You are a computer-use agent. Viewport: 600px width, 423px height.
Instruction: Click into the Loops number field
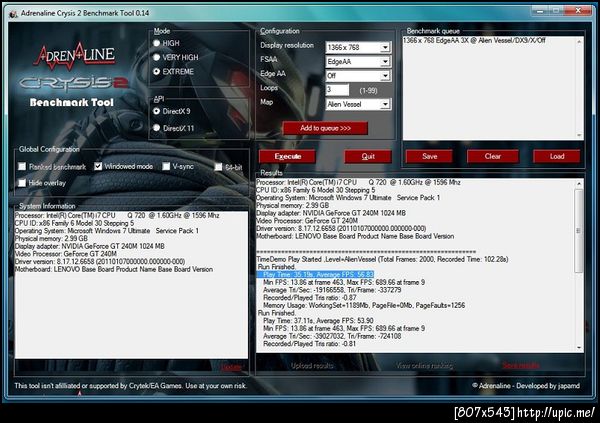coord(337,90)
